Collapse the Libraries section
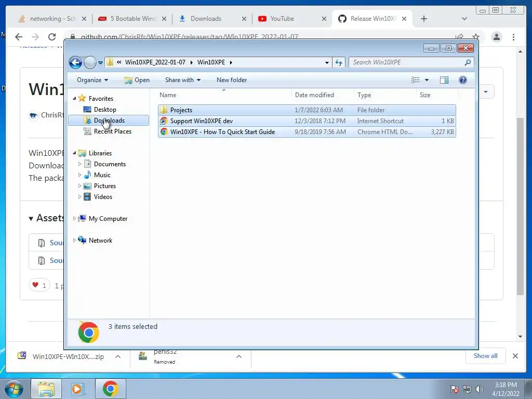Screen dimensions: 532x399 75,153
